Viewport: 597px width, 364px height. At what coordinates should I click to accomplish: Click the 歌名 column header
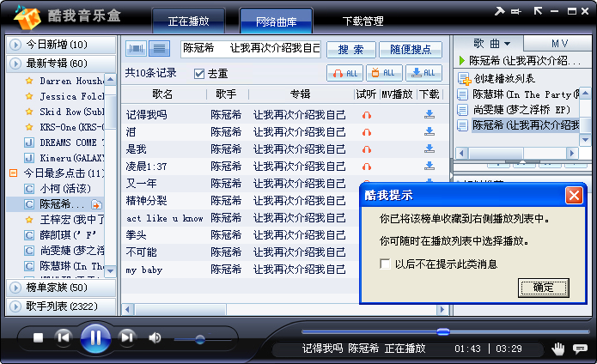pyautogui.click(x=162, y=94)
